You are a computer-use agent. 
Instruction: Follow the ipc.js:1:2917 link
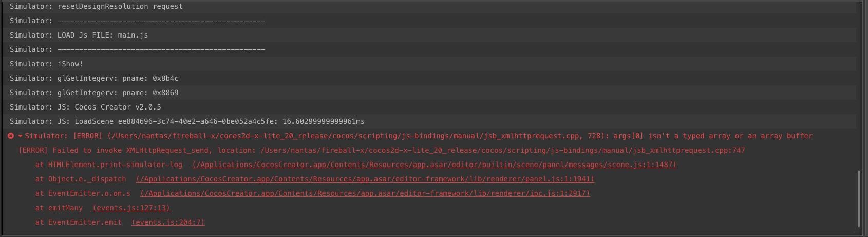pos(365,193)
